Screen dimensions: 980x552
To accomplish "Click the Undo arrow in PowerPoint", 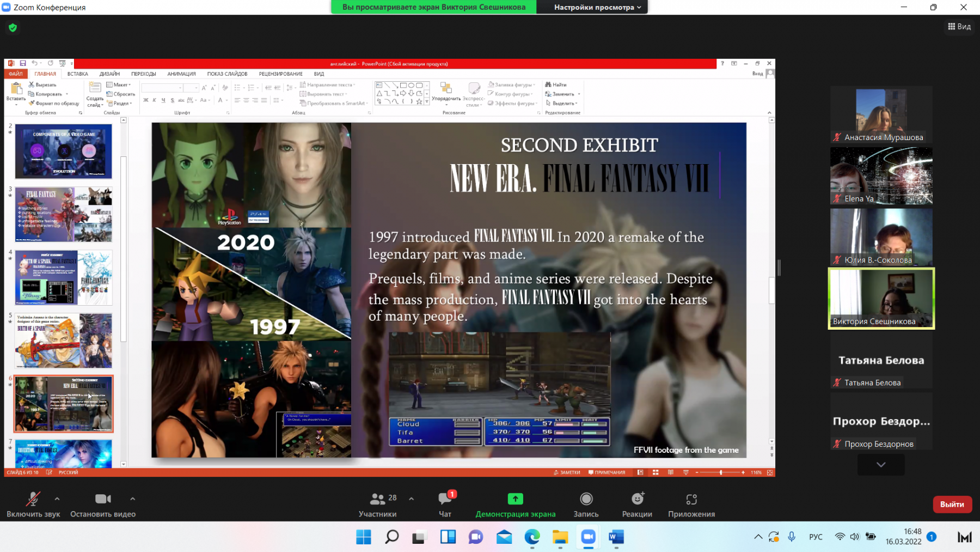I will 34,63.
